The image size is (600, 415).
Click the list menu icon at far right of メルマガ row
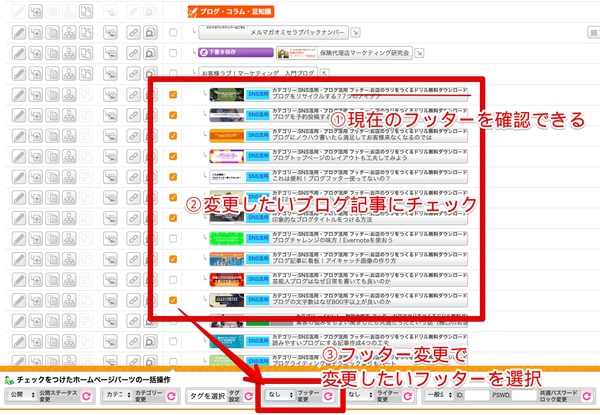tap(593, 33)
